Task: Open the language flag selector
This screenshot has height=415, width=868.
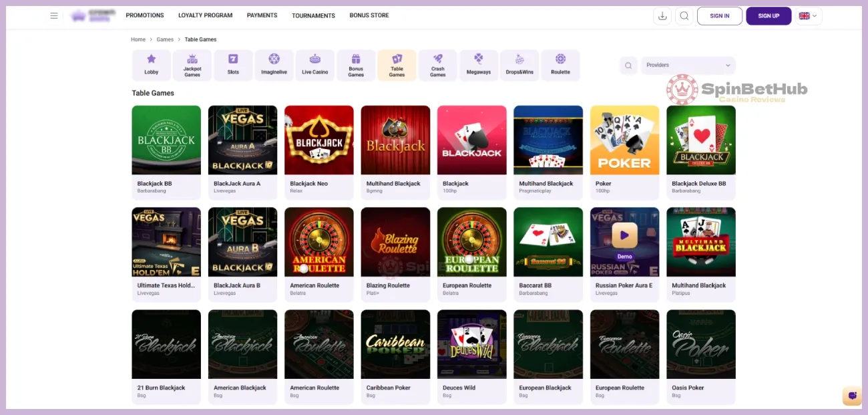Action: coord(808,16)
